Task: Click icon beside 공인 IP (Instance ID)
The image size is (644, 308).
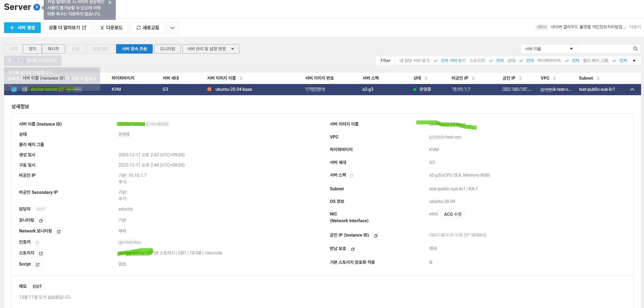Action: pos(375,235)
